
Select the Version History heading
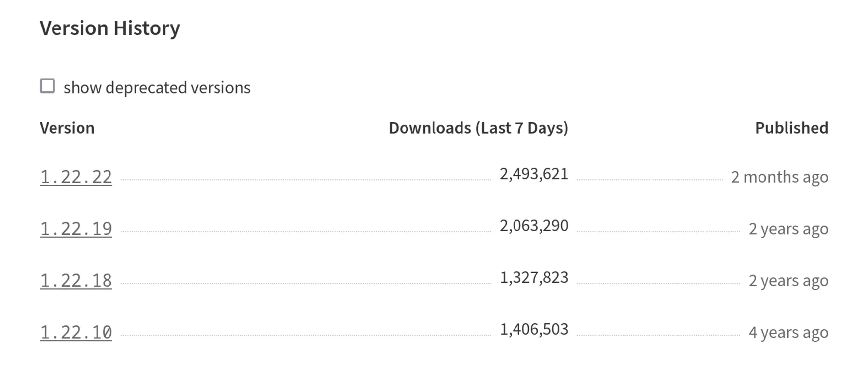pyautogui.click(x=110, y=28)
